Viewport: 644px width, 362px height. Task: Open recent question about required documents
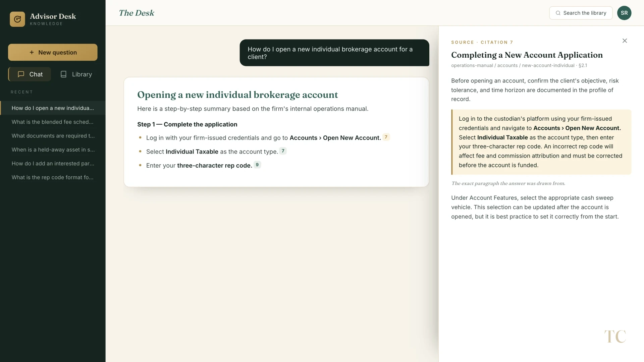tap(53, 136)
